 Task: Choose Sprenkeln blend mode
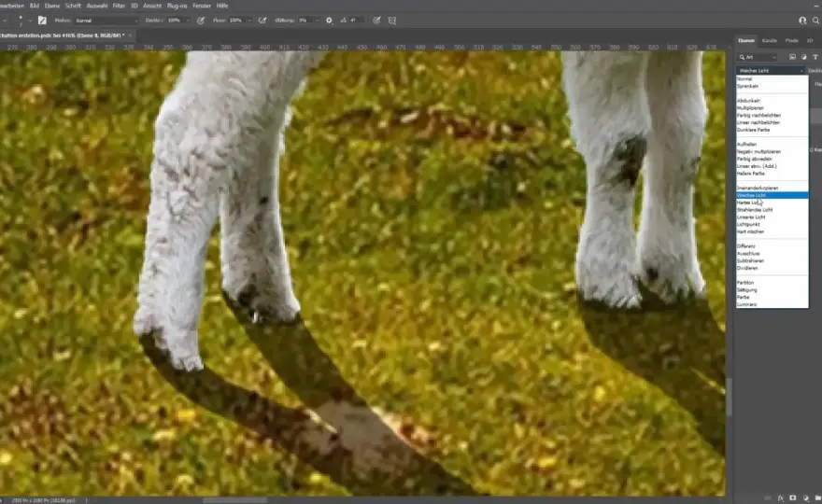click(772, 86)
